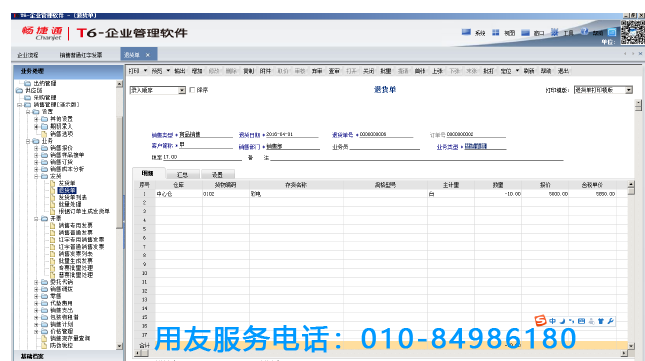The height and width of the screenshot is (361, 645).
Task: Close the 退货单 tab with its X
Action: pyautogui.click(x=148, y=55)
